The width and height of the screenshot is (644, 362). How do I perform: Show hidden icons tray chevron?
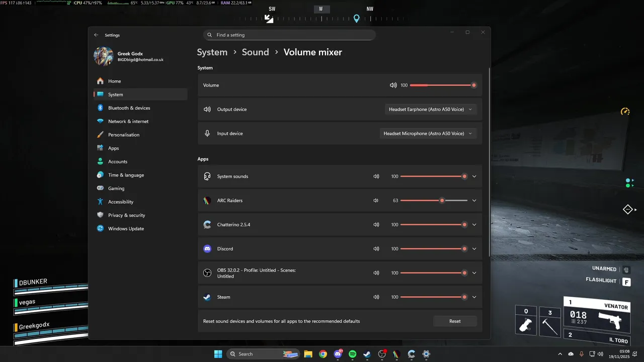tap(560, 354)
